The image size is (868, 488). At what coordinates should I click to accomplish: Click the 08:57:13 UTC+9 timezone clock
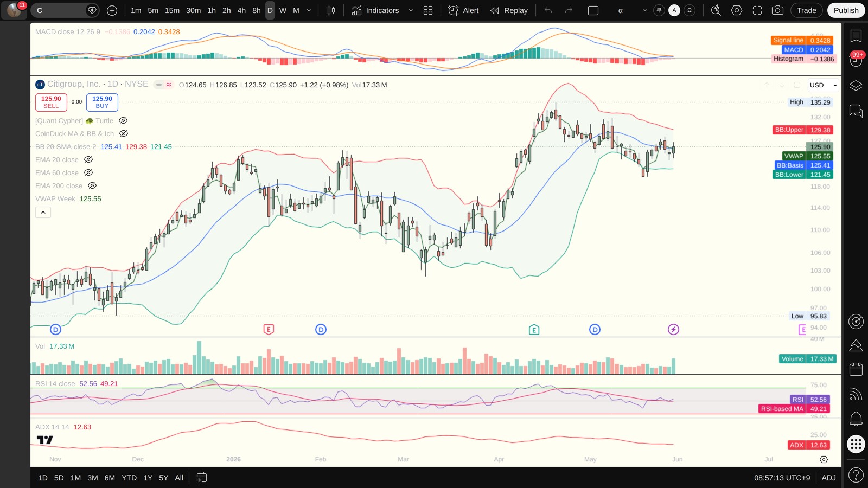[x=782, y=478]
